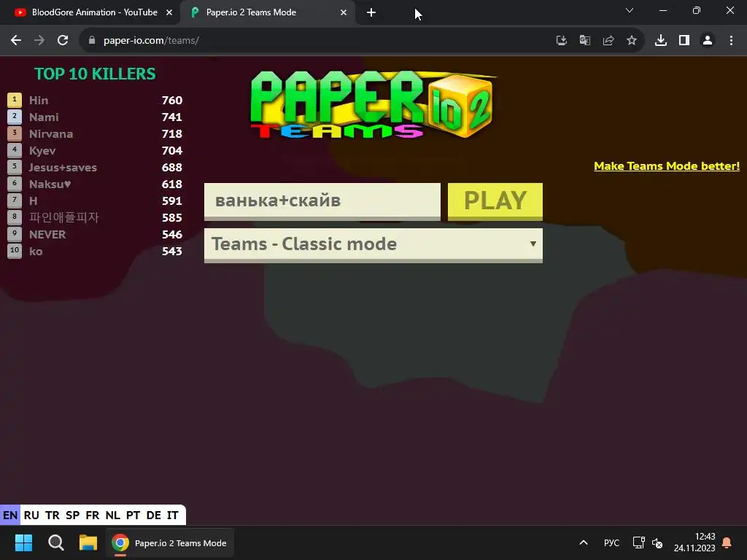
Task: Toggle the Chrome side panel icon
Action: pyautogui.click(x=684, y=41)
